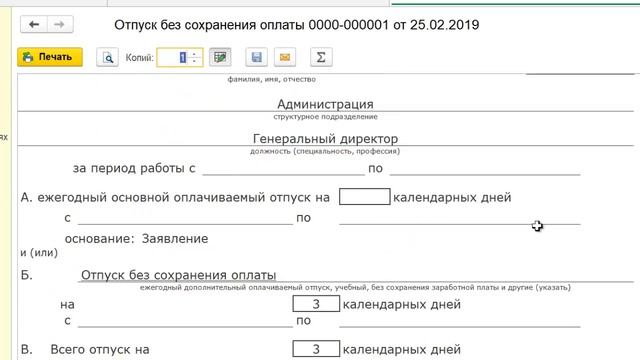This screenshot has width=640, height=360.
Task: Go forward with the right arrow button
Action: (60, 24)
